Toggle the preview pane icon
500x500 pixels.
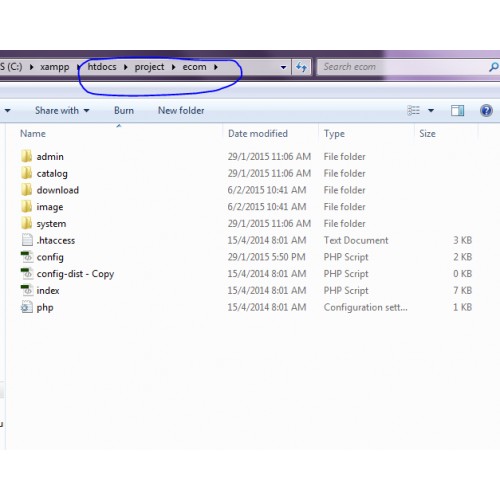[457, 110]
